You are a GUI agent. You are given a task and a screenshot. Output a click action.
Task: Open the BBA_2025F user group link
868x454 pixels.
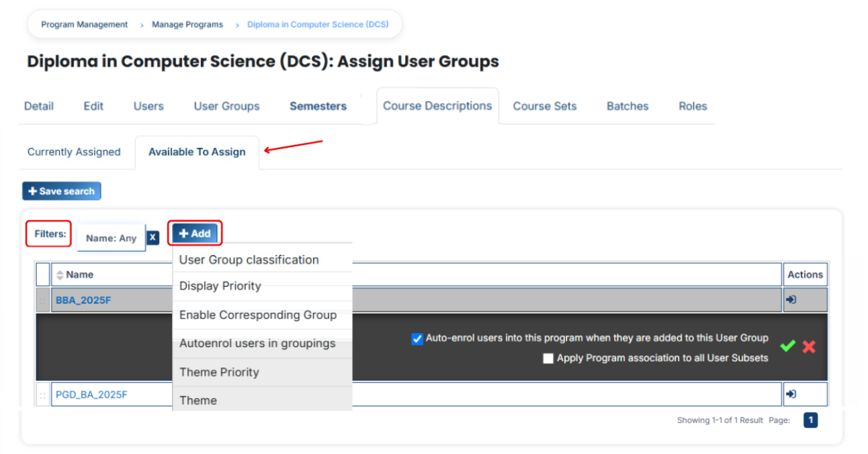click(x=83, y=300)
